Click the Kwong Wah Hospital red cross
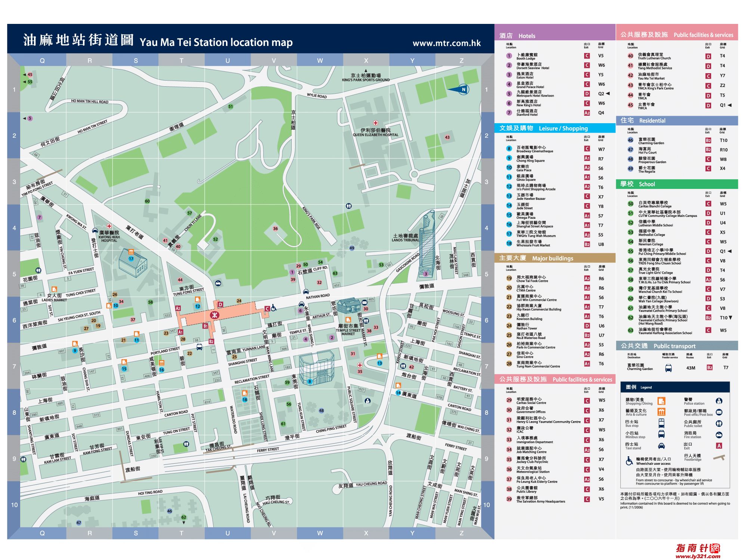 [x=109, y=226]
